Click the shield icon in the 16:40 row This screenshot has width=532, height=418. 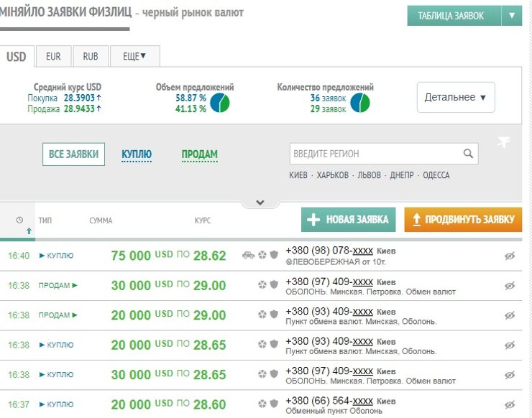point(274,255)
